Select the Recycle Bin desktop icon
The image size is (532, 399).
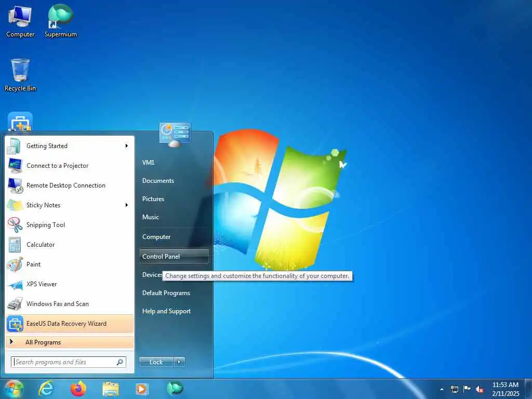point(20,75)
